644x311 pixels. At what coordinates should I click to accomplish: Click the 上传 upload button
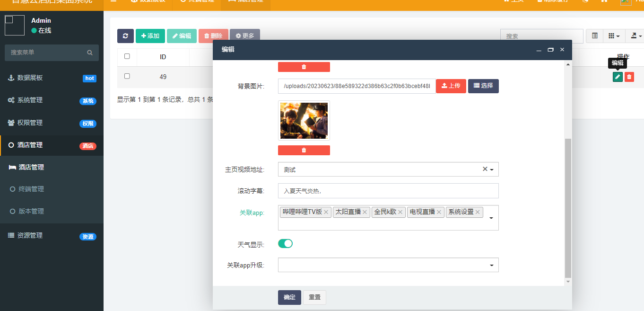click(451, 86)
